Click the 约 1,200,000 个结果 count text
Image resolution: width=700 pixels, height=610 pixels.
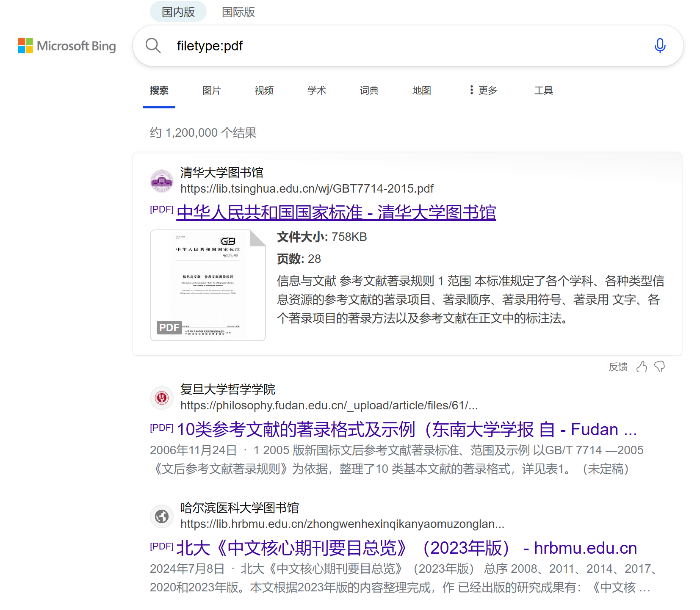[203, 132]
